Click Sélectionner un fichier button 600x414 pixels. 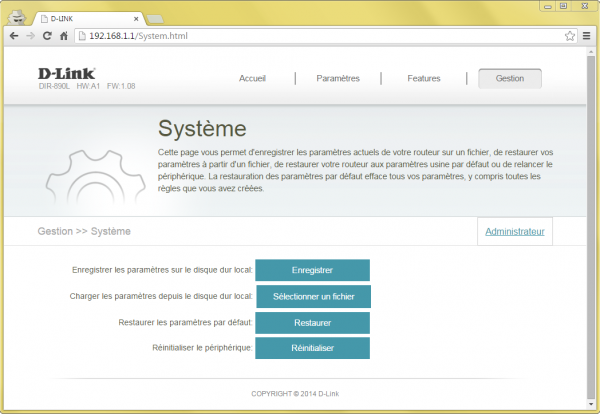click(x=313, y=296)
